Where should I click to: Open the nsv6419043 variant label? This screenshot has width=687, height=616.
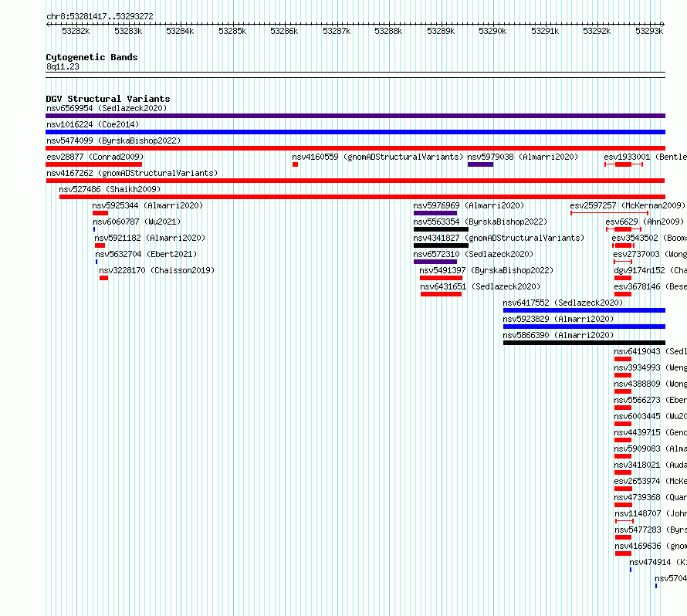[x=650, y=351]
